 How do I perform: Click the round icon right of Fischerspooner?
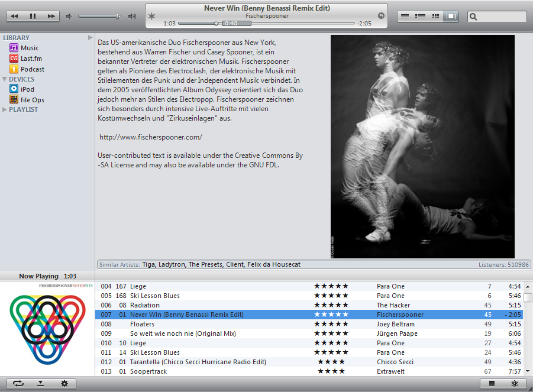381,15
